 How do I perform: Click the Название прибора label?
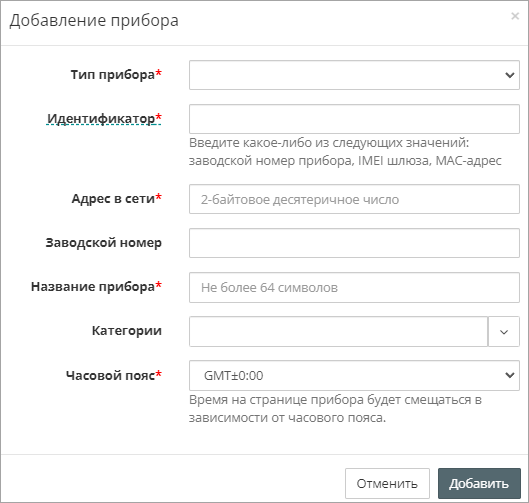point(93,286)
